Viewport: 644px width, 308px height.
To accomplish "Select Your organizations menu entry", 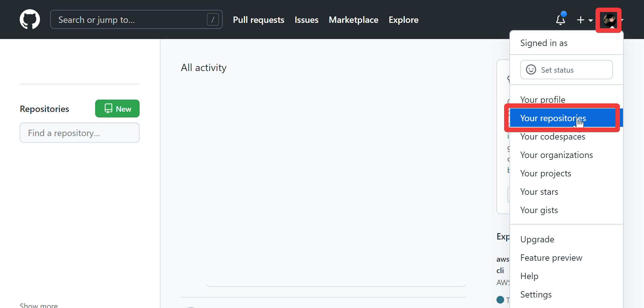I will click(x=556, y=155).
